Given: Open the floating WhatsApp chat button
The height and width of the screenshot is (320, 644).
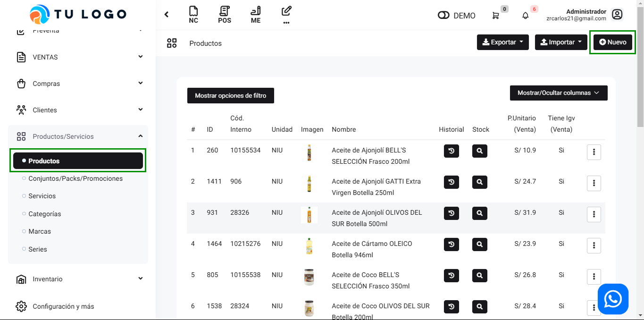Looking at the screenshot, I should tap(613, 299).
